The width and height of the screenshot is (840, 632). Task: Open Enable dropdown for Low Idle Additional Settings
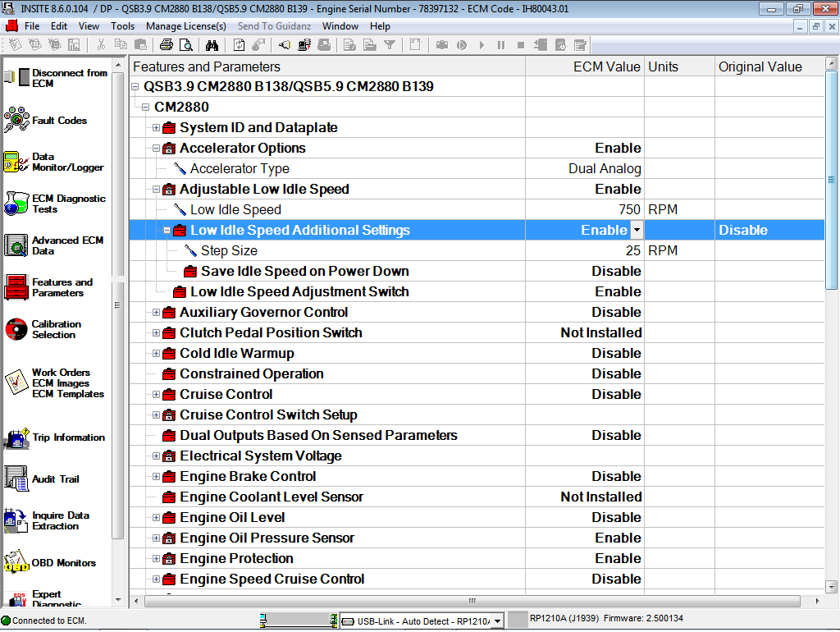click(x=637, y=230)
